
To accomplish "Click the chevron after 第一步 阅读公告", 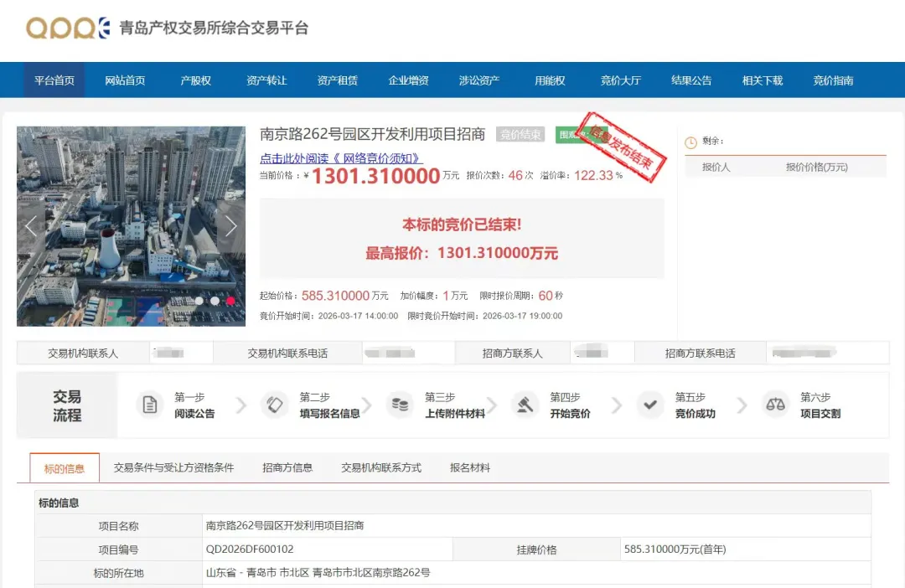I will (x=241, y=405).
